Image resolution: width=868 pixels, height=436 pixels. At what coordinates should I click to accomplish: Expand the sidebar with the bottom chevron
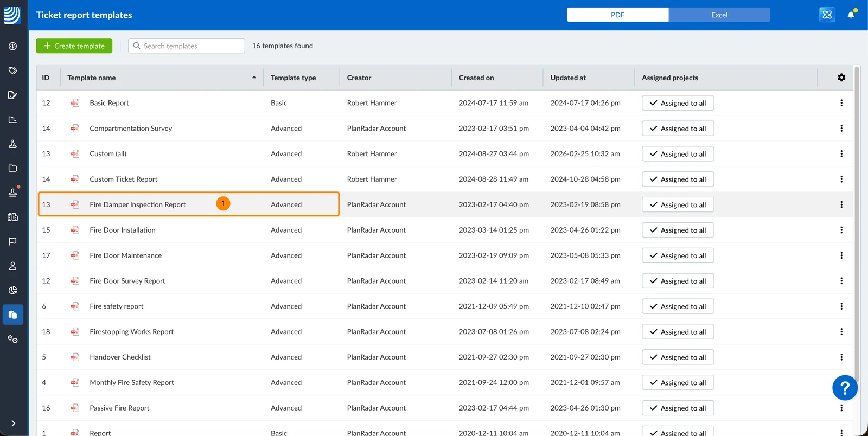(13, 423)
